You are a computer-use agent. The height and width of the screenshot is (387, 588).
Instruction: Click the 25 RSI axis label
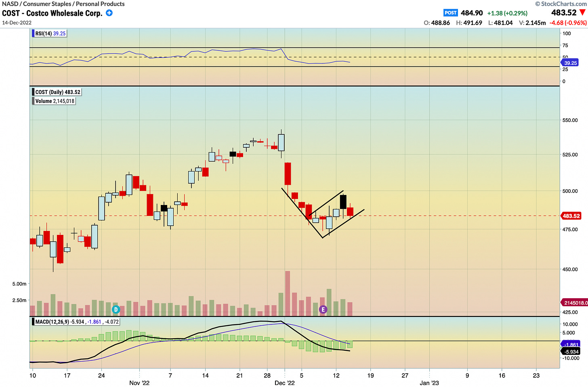click(565, 69)
